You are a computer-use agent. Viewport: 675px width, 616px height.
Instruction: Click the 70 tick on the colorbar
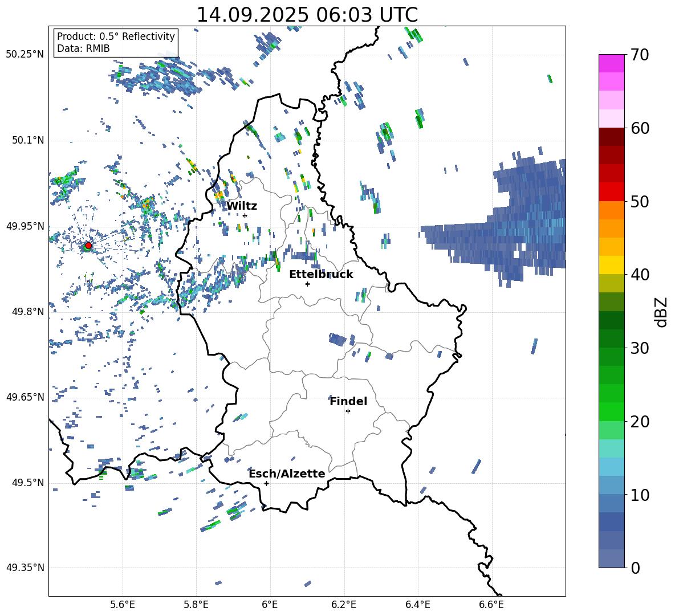click(639, 55)
